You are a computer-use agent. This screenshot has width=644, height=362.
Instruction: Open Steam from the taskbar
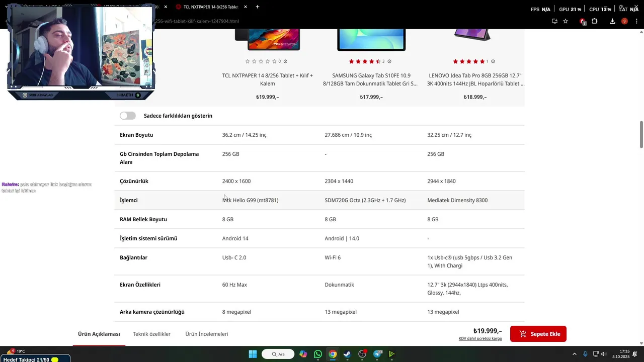point(347,354)
